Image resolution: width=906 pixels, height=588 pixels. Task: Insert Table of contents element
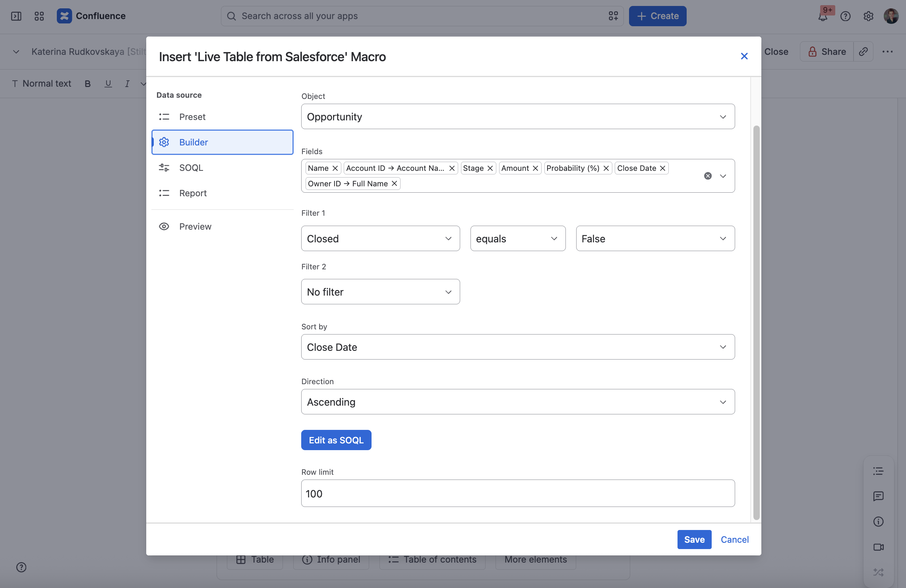click(432, 559)
